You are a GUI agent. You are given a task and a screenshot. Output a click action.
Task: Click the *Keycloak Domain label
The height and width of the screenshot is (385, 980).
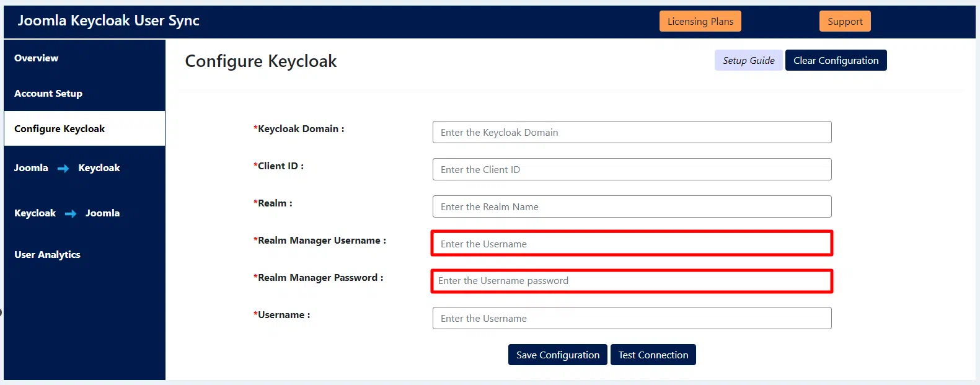coord(299,128)
